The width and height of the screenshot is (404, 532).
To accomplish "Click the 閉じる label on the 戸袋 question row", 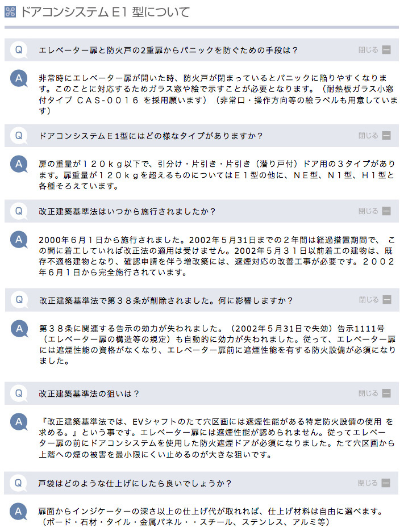I will point(368,483).
